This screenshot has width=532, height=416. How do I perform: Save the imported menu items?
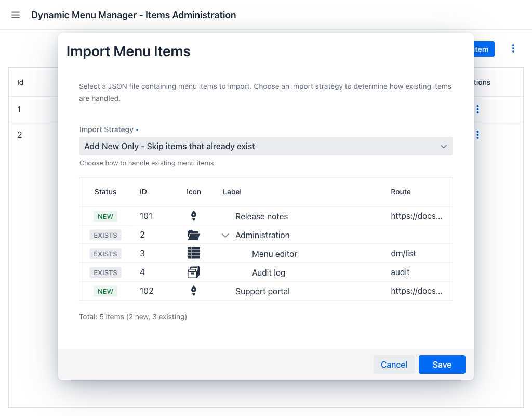pyautogui.click(x=442, y=365)
